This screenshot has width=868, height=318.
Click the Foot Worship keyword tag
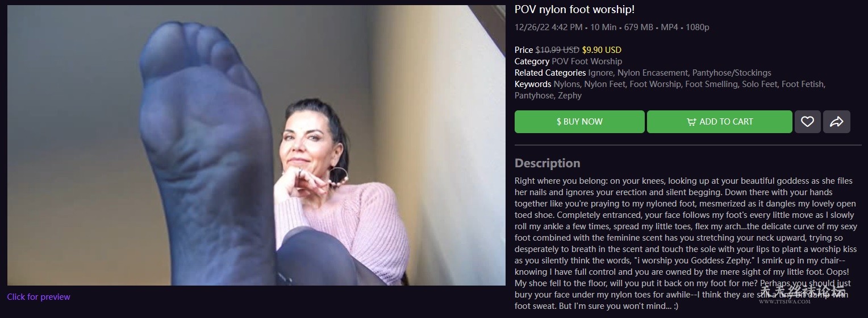click(x=654, y=84)
